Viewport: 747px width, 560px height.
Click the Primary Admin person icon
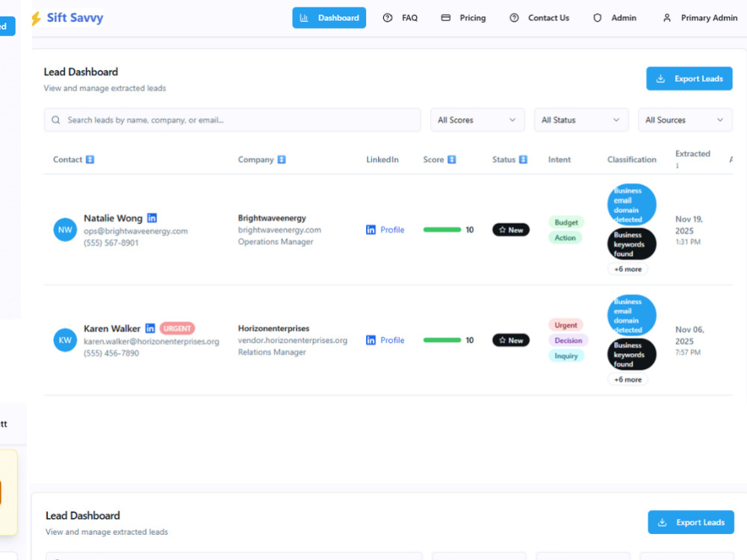click(667, 18)
